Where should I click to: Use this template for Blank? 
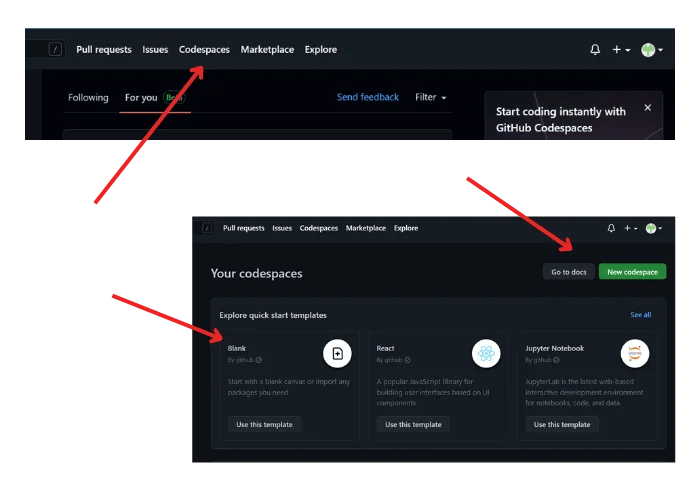pos(264,425)
